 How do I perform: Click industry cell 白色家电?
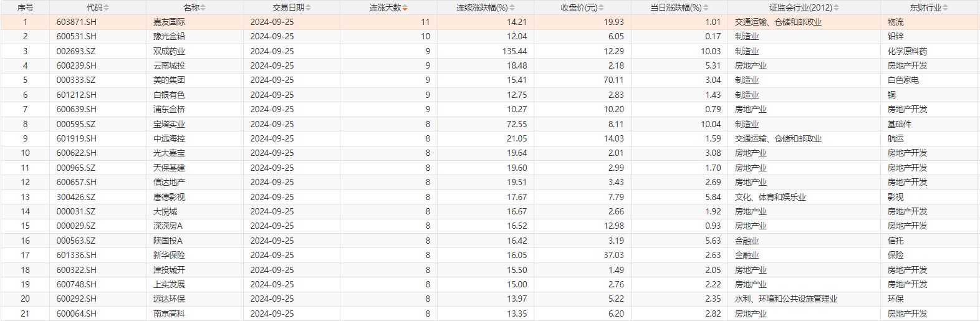tap(903, 80)
